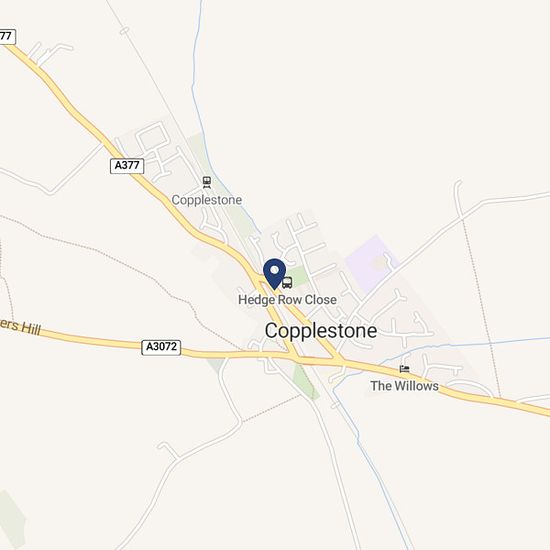Viewport: 550px width, 550px height.
Task: Click the Hill road name label
Action: 20,326
